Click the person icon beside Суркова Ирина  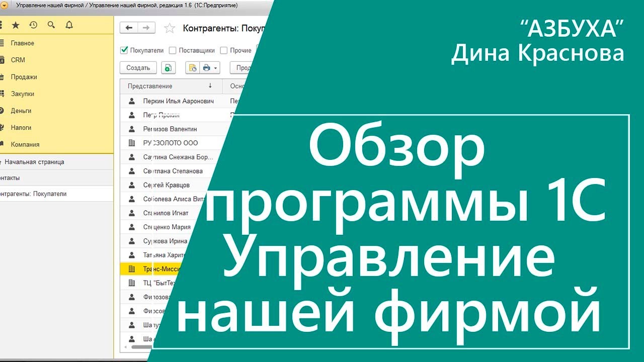click(132, 241)
